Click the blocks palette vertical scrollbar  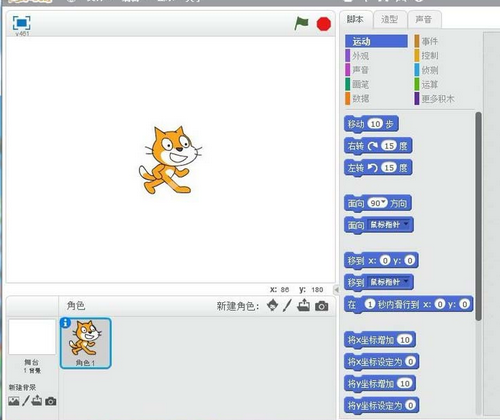[478, 217]
